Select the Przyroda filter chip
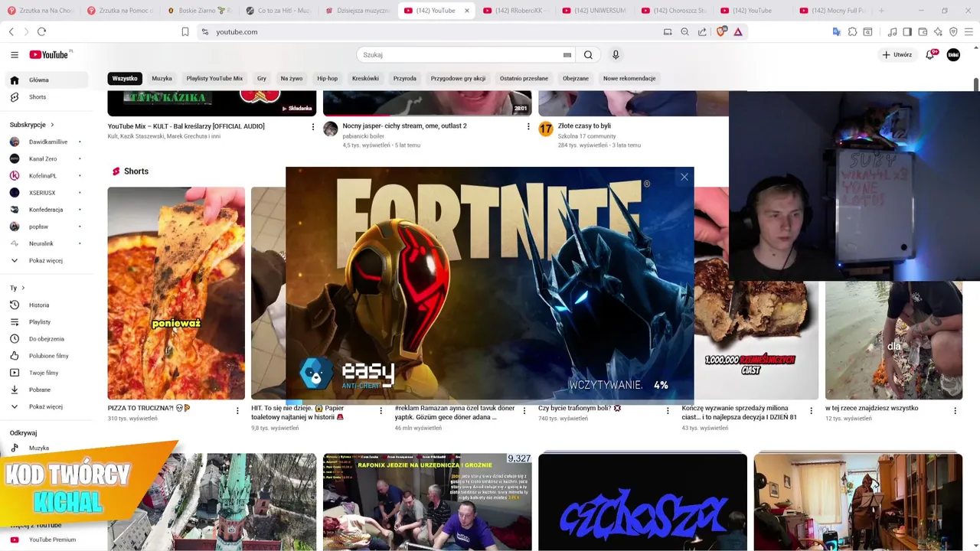This screenshot has height=551, width=980. pyautogui.click(x=405, y=78)
